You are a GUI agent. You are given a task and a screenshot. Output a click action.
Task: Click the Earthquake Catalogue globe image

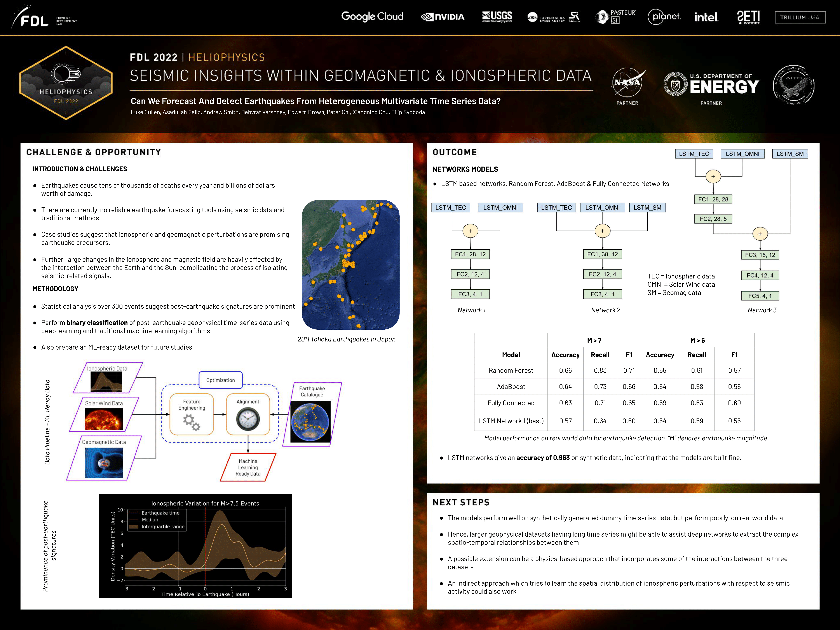click(310, 422)
